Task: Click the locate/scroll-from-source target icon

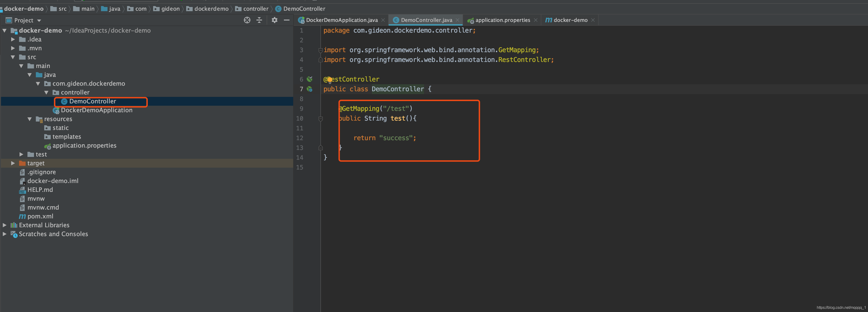Action: (247, 20)
